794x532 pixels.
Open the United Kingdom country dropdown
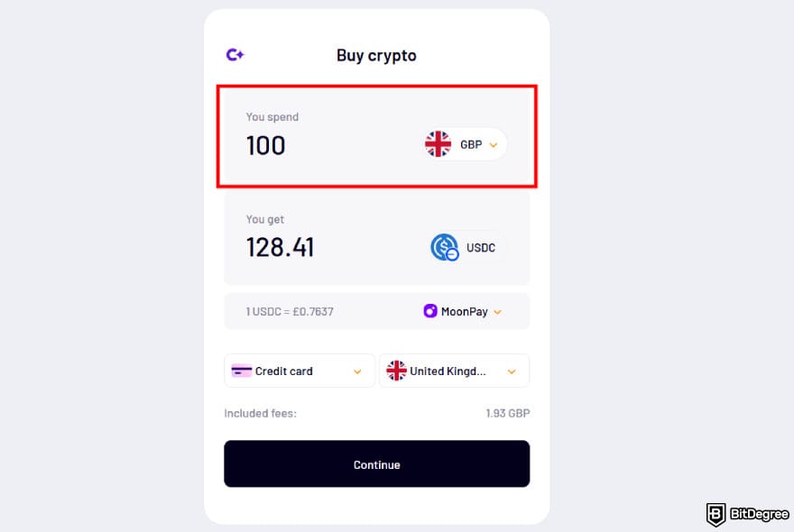[x=512, y=370]
